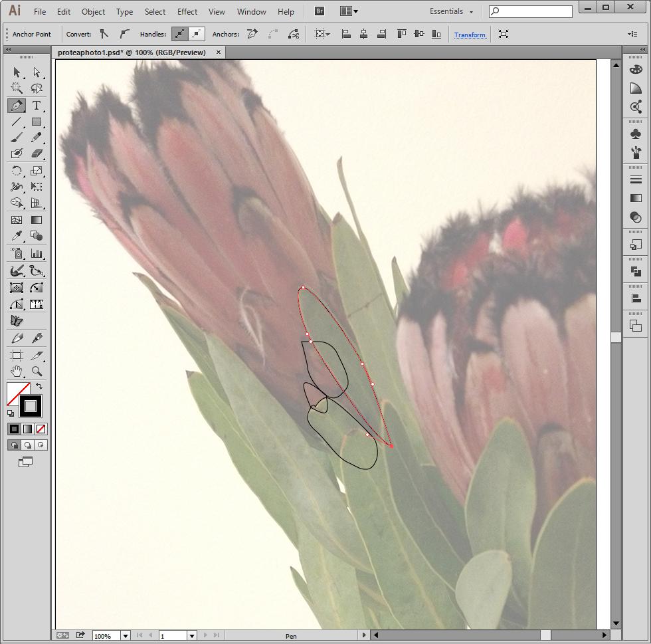Image resolution: width=651 pixels, height=644 pixels.
Task: Activate the Magic Wand tool
Action: point(17,88)
